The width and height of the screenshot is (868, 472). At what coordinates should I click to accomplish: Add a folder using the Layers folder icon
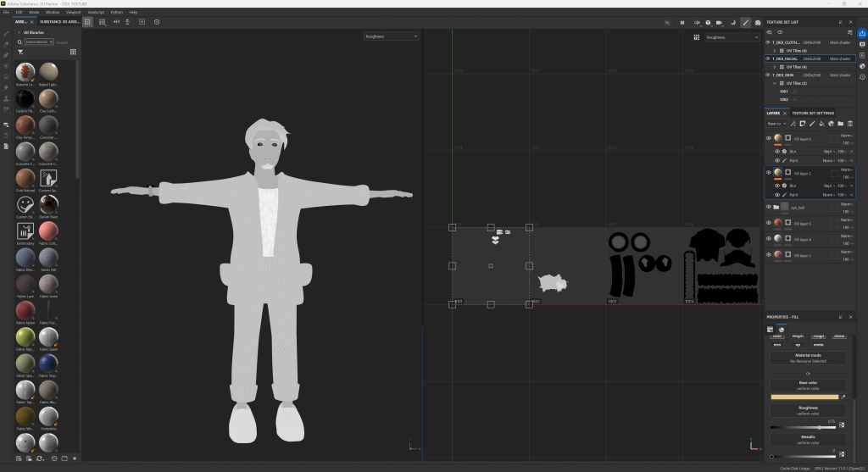pos(840,124)
